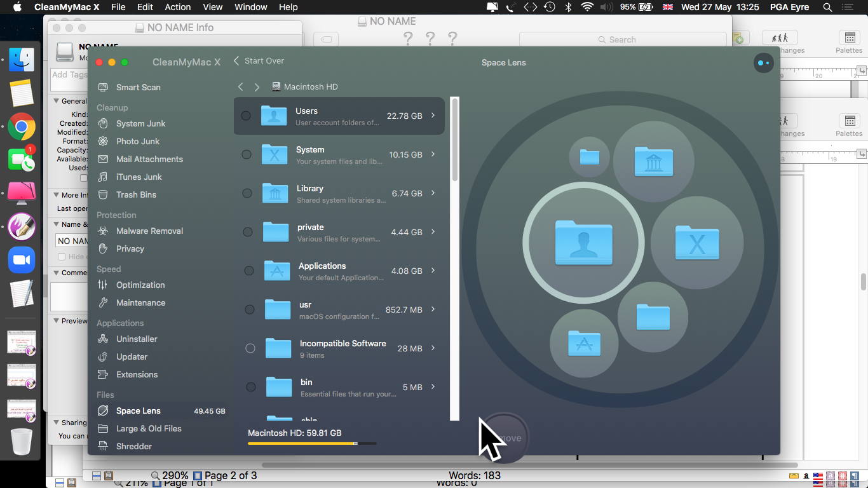The image size is (868, 488).
Task: Open Finder from the Dock
Action: (22, 60)
